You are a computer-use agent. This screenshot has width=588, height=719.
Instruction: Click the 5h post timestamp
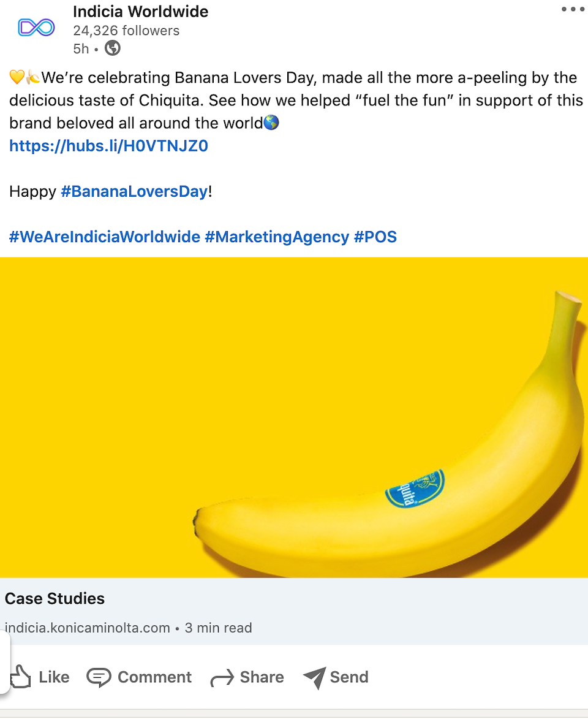[x=81, y=48]
